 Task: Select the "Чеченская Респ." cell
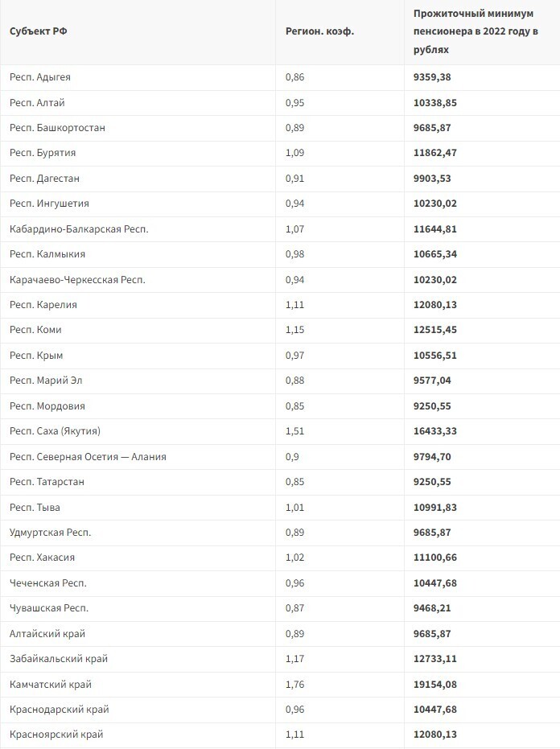48,583
